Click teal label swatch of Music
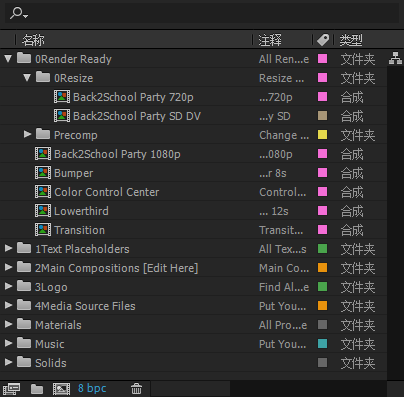Image resolution: width=404 pixels, height=397 pixels. (x=322, y=344)
